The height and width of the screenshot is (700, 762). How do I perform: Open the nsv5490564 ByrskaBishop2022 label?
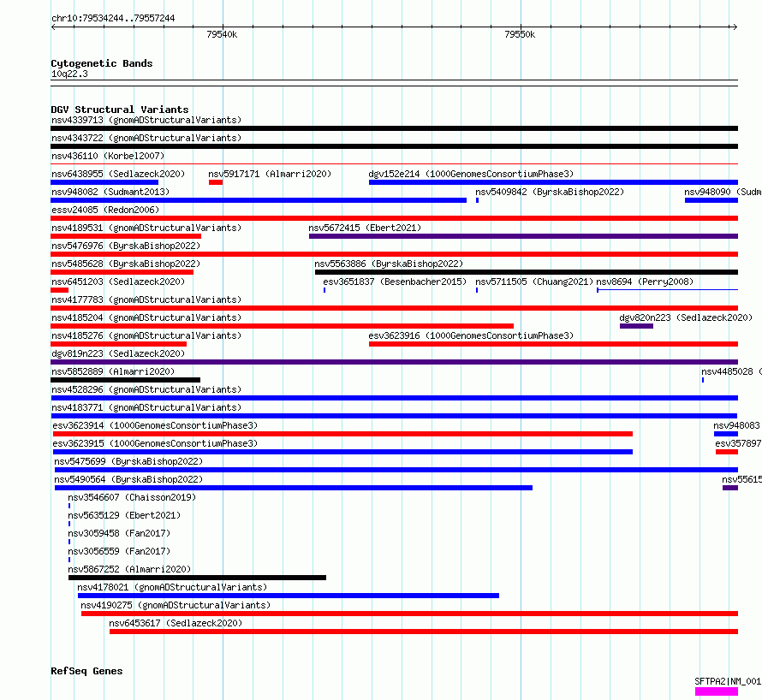click(x=128, y=479)
